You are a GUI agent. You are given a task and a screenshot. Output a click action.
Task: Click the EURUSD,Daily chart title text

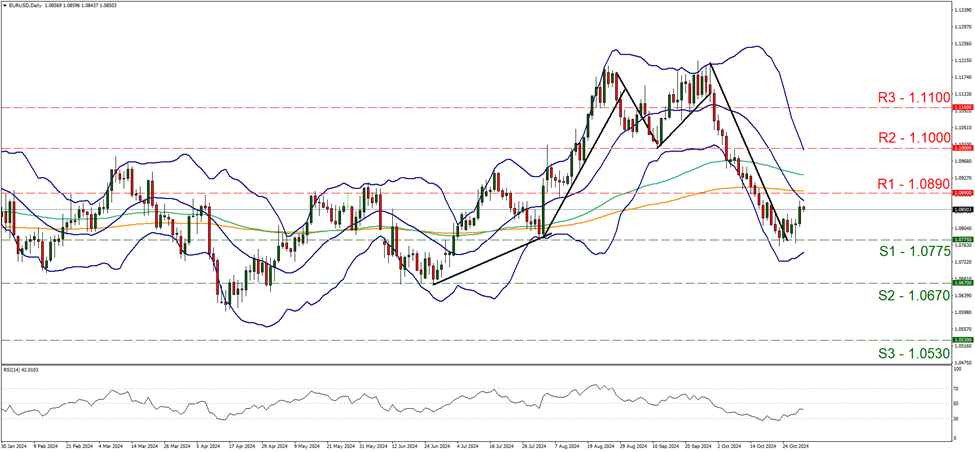pyautogui.click(x=30, y=5)
